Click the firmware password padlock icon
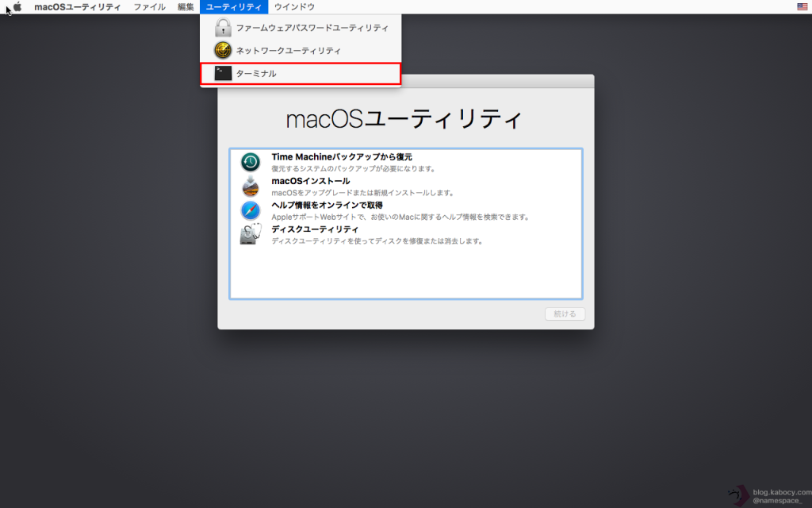 coord(223,28)
